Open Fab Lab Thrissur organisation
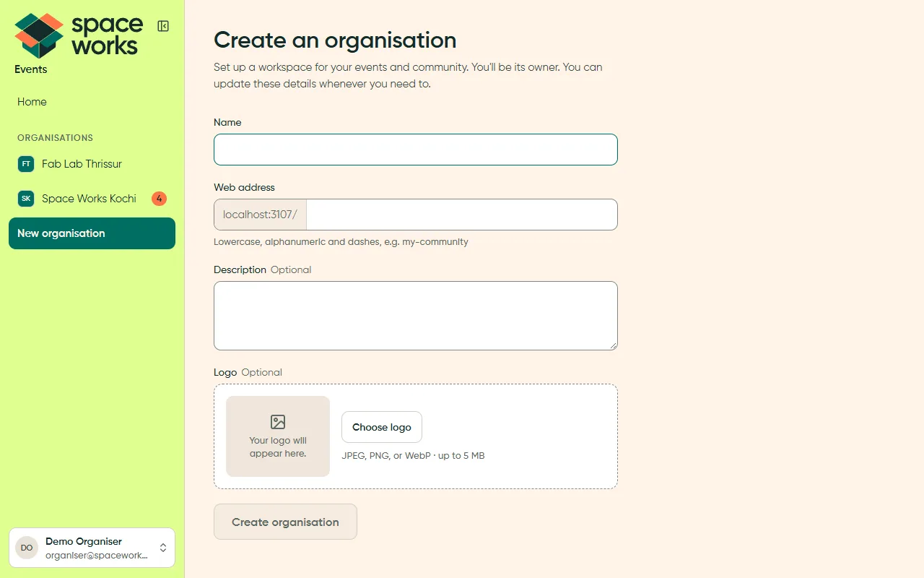924x578 pixels. 92,164
